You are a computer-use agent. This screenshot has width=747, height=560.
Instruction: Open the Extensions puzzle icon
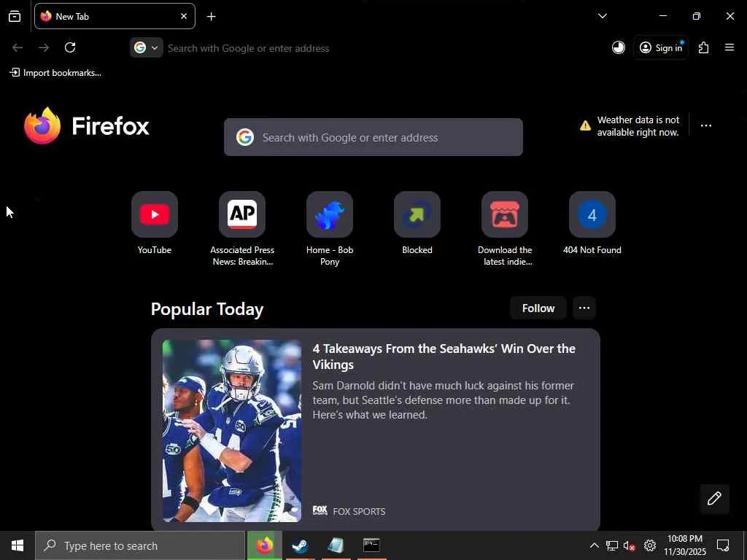point(704,47)
